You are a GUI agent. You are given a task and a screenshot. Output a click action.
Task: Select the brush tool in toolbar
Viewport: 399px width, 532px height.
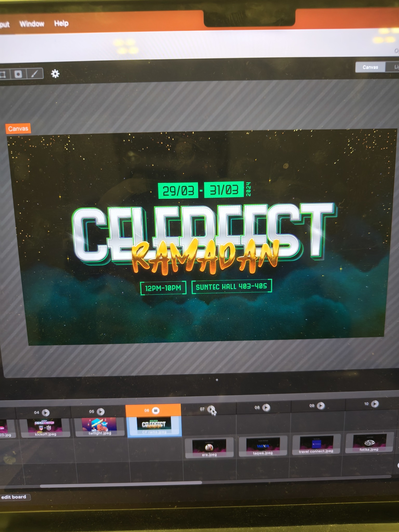click(34, 74)
